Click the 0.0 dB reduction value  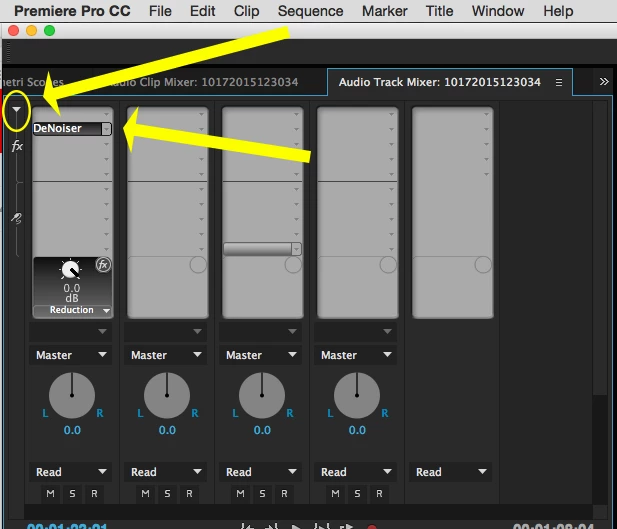pyautogui.click(x=72, y=293)
